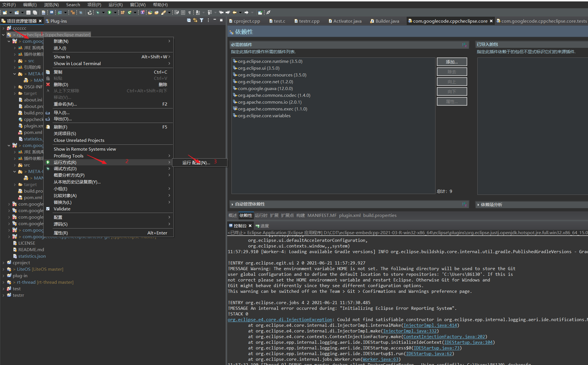Click the New wizard toolbar icon
This screenshot has width=588, height=365.
5,12
